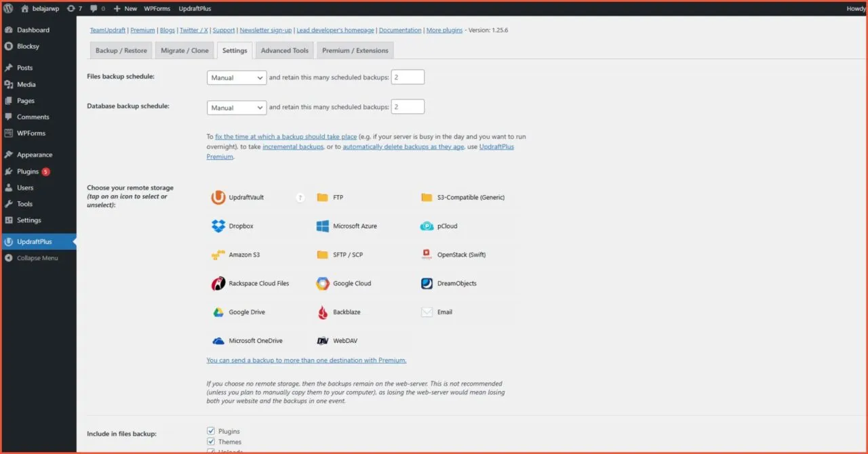Open the Files backup schedule dropdown
The width and height of the screenshot is (868, 454).
(x=236, y=77)
